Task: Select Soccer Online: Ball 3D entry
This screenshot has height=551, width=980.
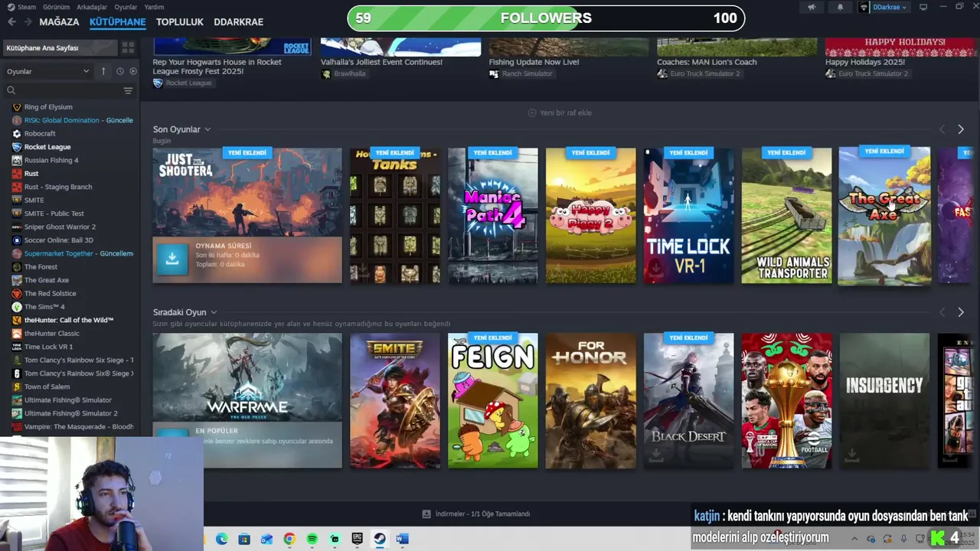Action: [x=58, y=240]
